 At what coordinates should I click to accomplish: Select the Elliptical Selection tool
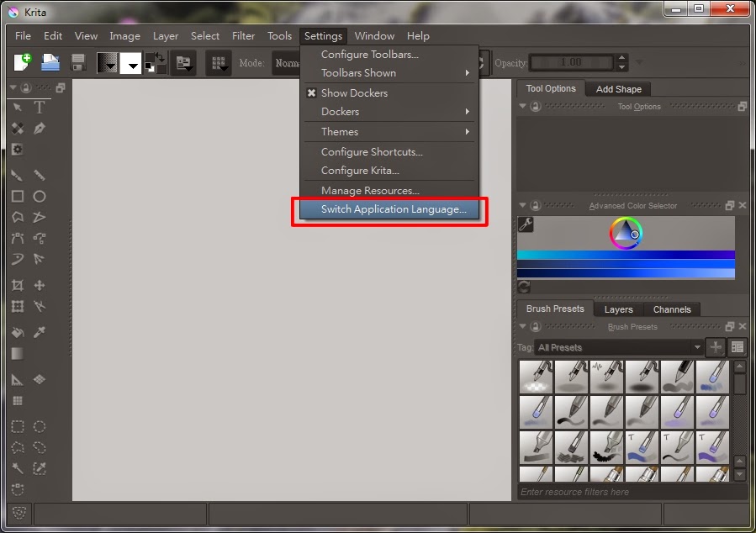40,426
